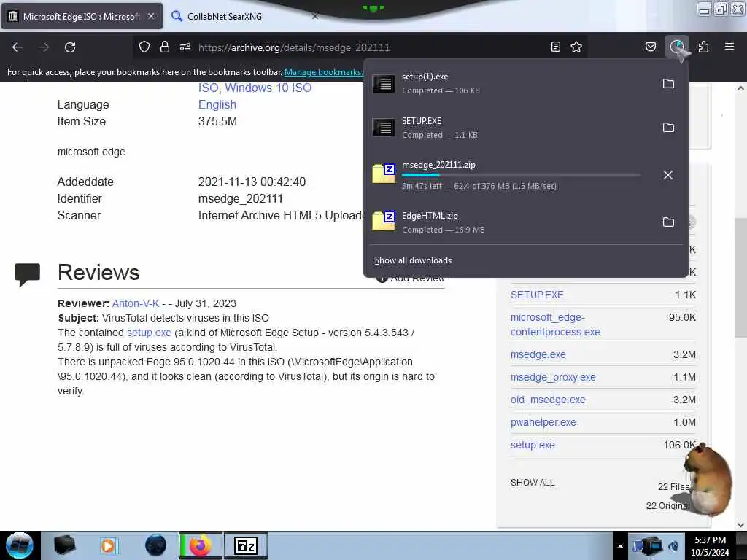Toggle reader view icon
This screenshot has height=560, width=747.
555,47
